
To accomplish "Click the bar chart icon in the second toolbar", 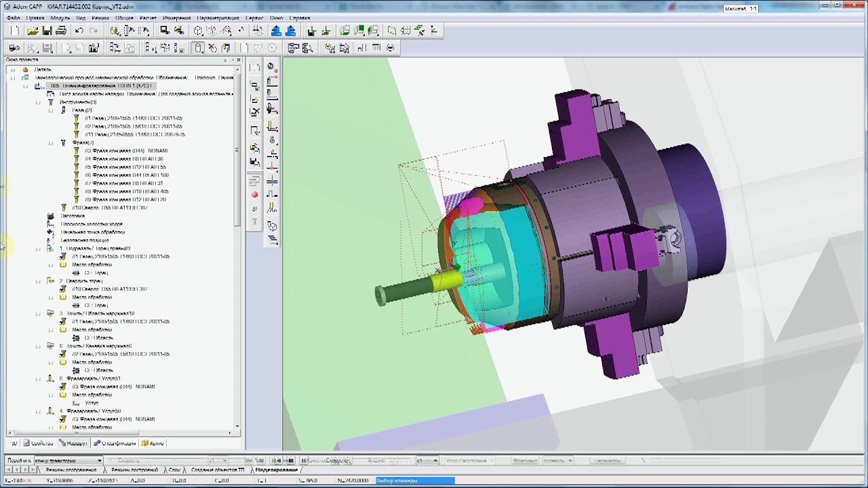I will tap(361, 48).
